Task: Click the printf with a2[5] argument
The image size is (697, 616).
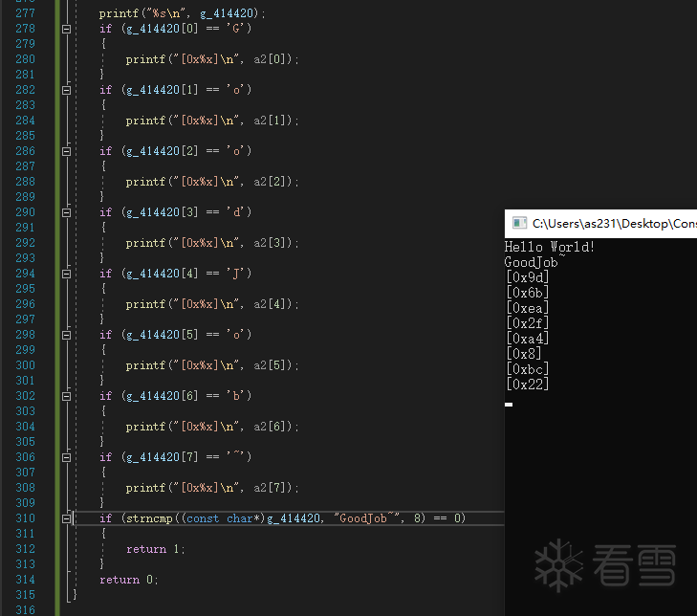Action: click(212, 365)
